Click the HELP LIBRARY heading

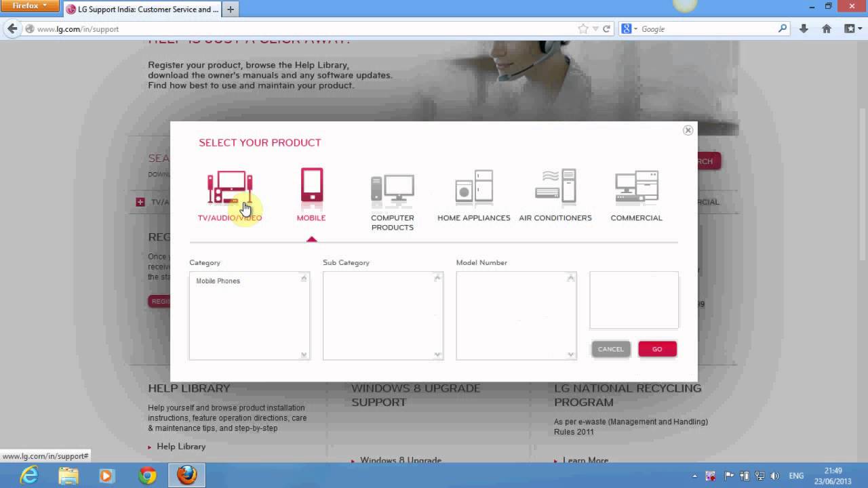tap(189, 388)
